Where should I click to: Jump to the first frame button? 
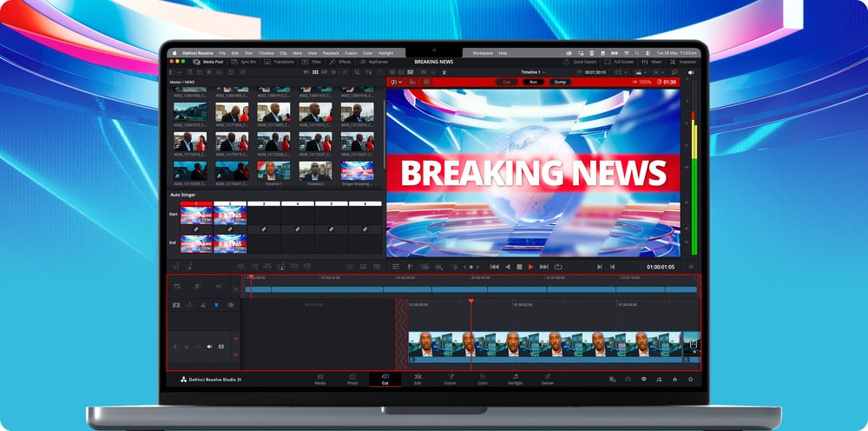coord(495,267)
